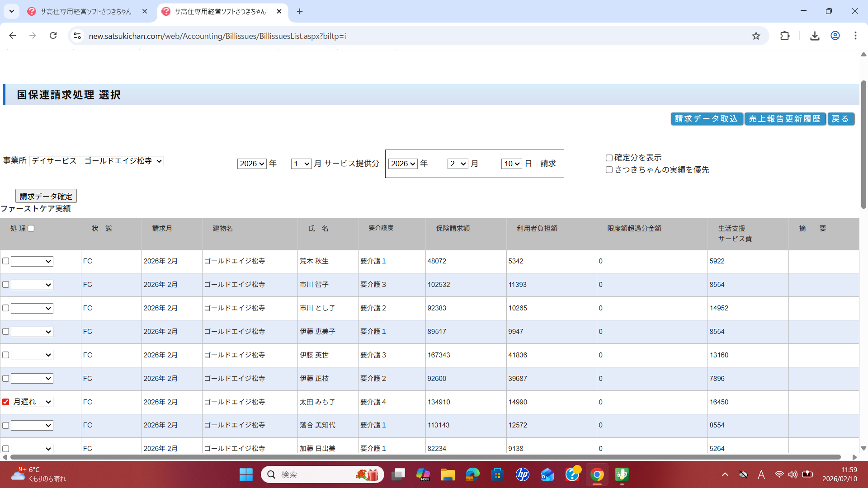Open the HP app in the taskbar
Screen dimensions: 868x488
[522, 474]
